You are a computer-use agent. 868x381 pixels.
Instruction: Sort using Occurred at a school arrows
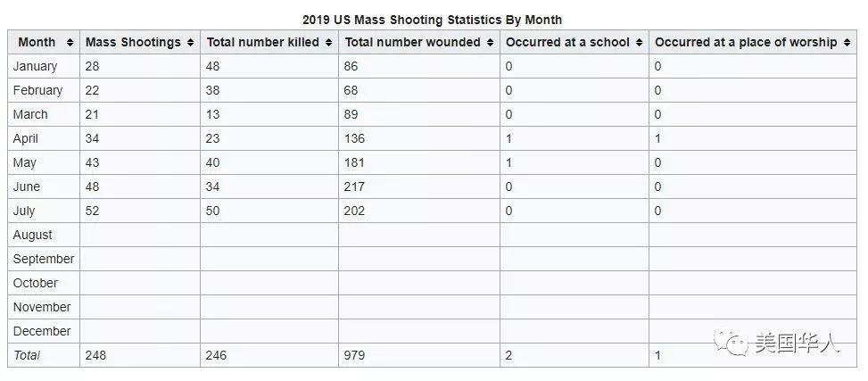[x=639, y=43]
